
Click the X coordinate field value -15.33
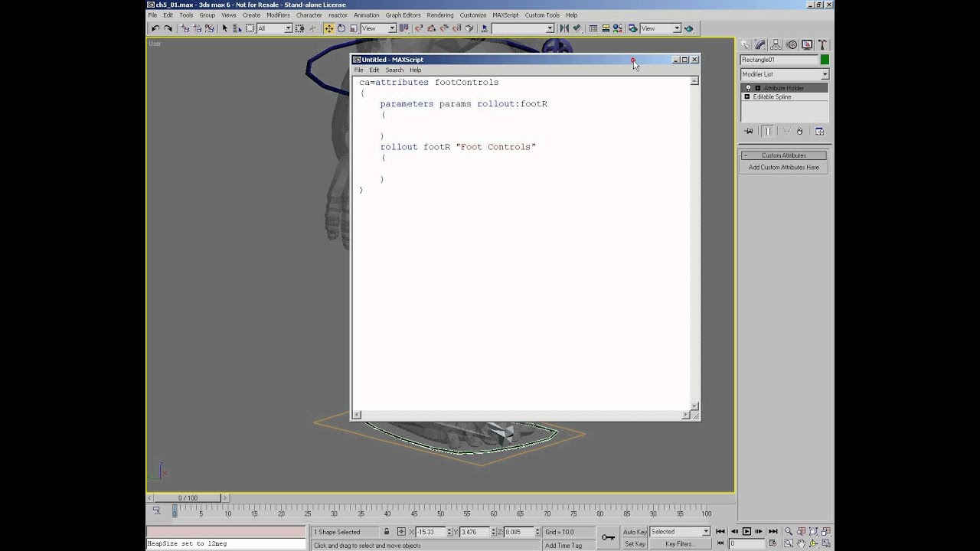[430, 532]
